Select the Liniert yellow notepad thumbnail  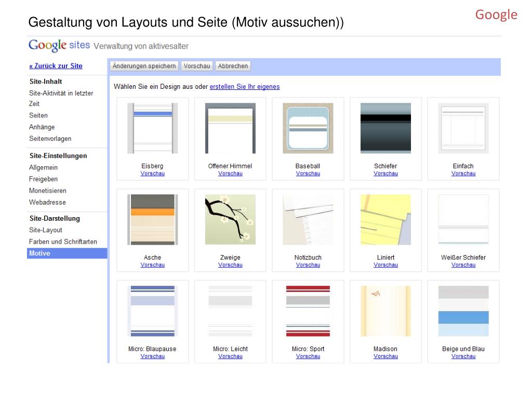(x=385, y=220)
